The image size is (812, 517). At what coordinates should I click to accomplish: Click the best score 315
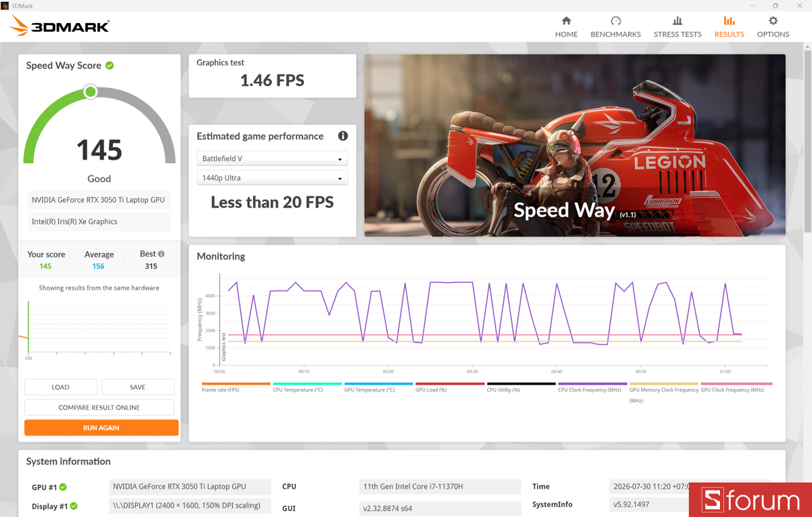coord(151,267)
